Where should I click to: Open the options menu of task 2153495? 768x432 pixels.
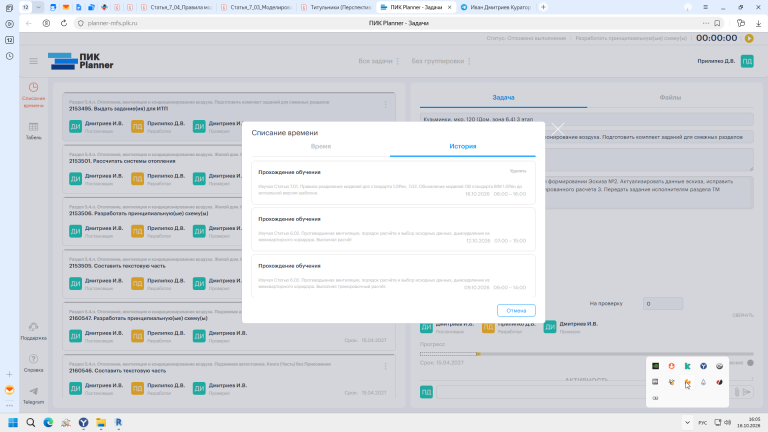tap(385, 104)
